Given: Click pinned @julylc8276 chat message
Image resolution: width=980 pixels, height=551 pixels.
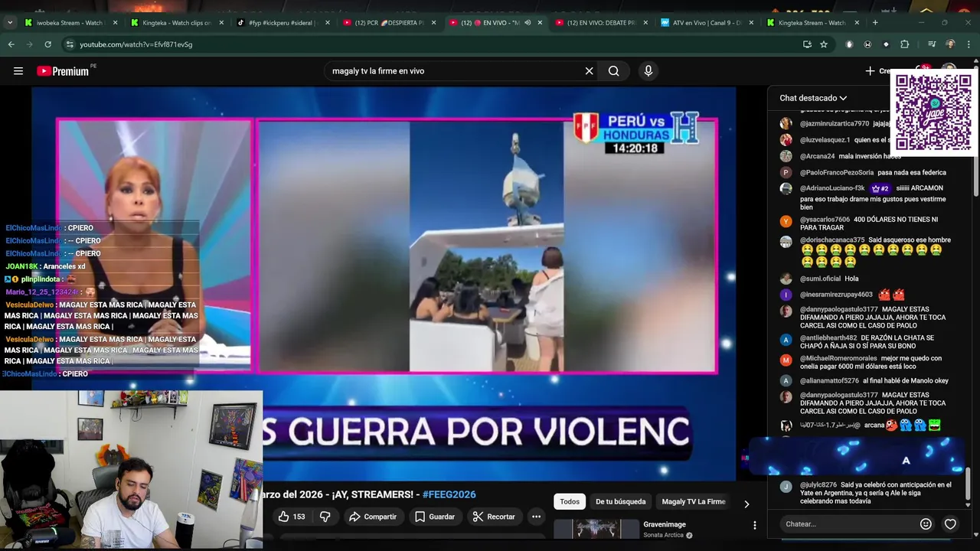Looking at the screenshot, I should point(865,493).
